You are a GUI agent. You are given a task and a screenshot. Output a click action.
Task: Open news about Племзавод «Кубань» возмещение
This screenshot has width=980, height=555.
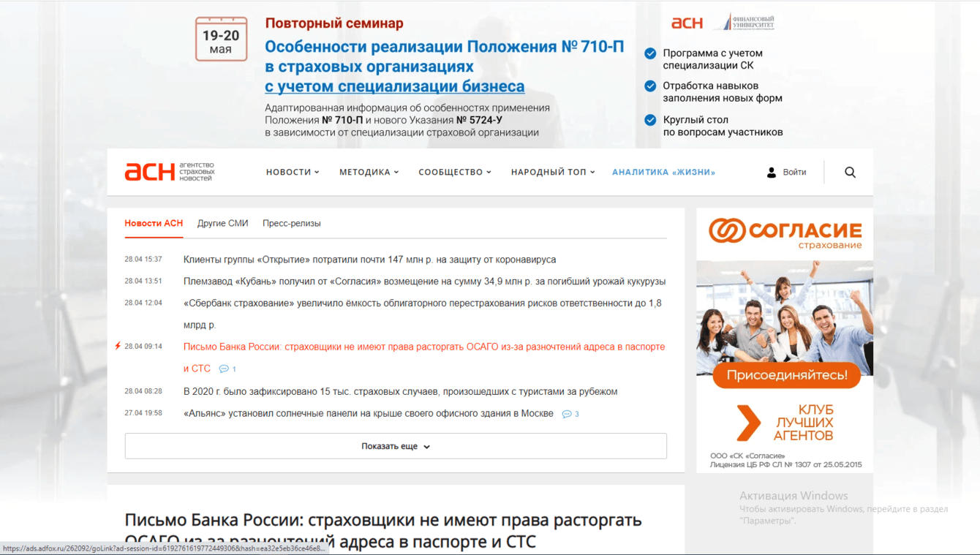(x=424, y=282)
